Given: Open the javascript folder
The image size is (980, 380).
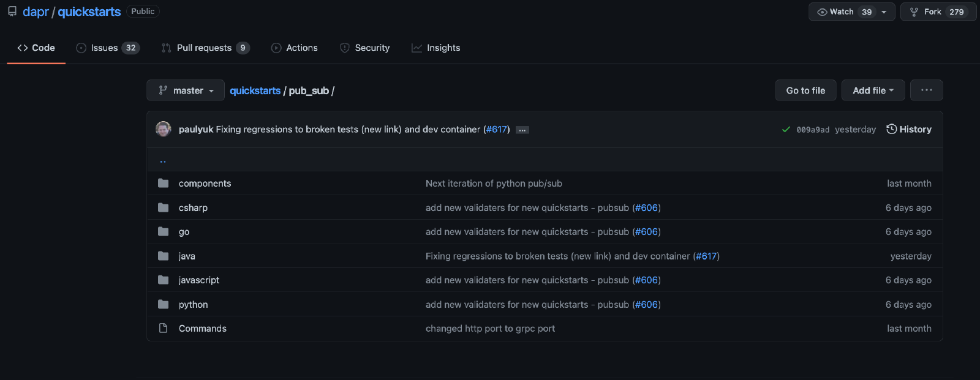Looking at the screenshot, I should pyautogui.click(x=199, y=280).
